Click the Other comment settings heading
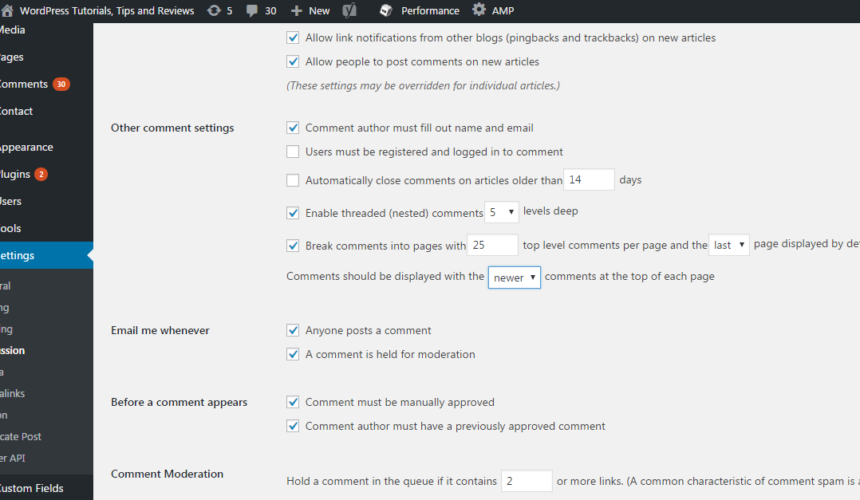Image resolution: width=860 pixels, height=500 pixels. [172, 128]
